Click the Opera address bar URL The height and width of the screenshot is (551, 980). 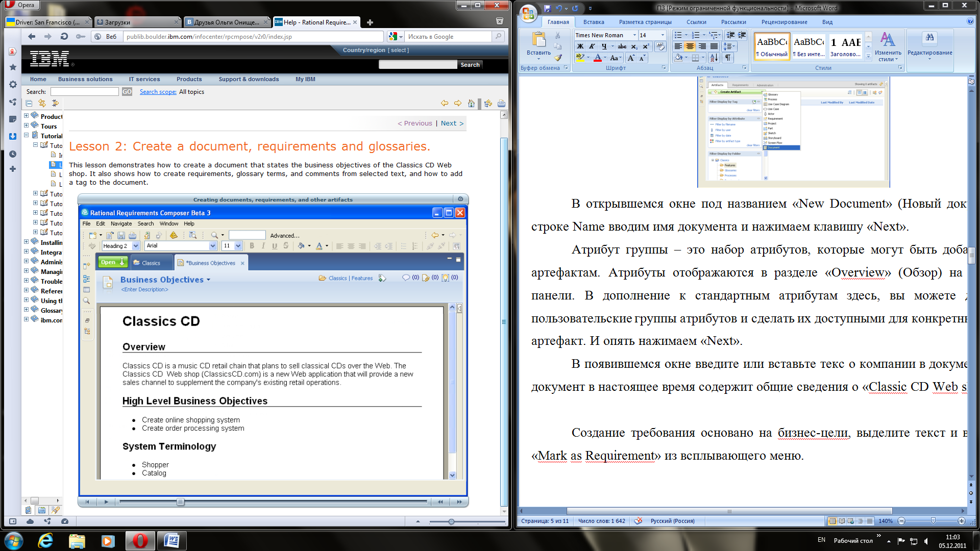pyautogui.click(x=254, y=37)
